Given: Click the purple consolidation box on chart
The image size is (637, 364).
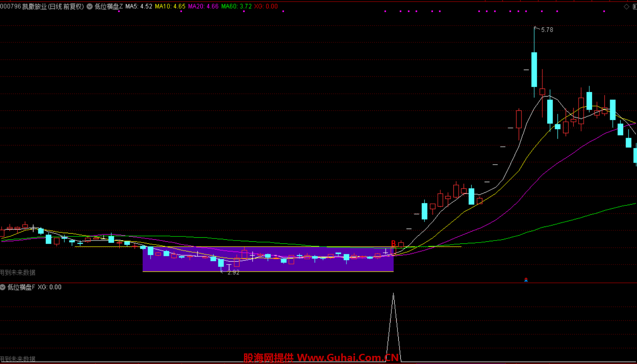Looking at the screenshot, I should pyautogui.click(x=268, y=259).
